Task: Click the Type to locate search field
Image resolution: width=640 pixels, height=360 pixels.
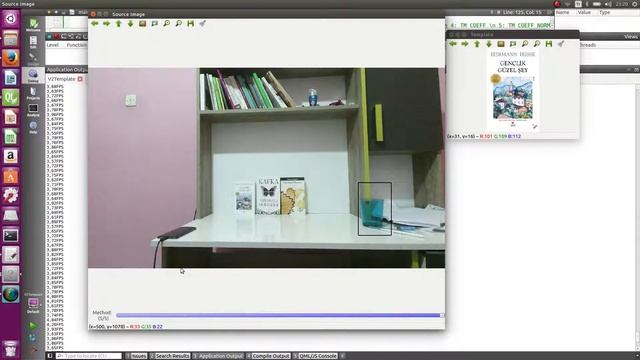Action: (x=89, y=356)
